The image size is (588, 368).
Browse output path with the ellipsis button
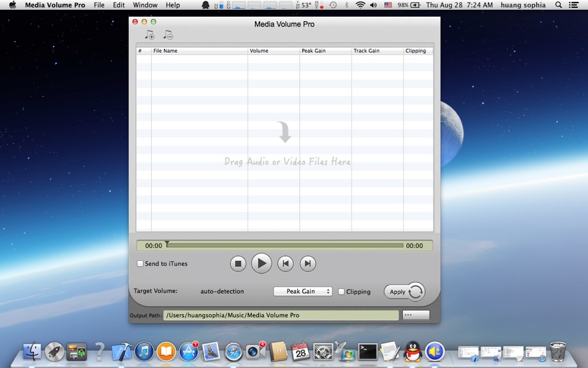[416, 315]
